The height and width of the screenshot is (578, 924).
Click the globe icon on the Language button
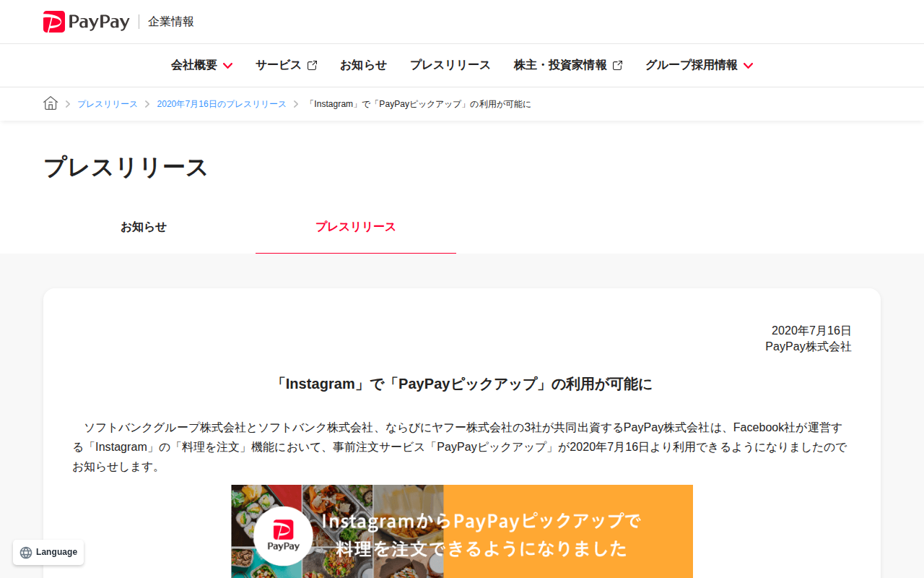coord(26,553)
